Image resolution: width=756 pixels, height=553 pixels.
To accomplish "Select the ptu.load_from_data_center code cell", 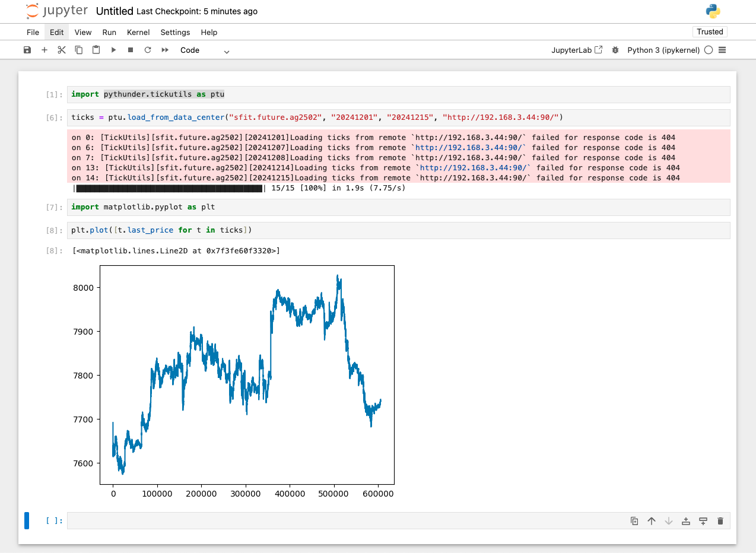I will (398, 117).
